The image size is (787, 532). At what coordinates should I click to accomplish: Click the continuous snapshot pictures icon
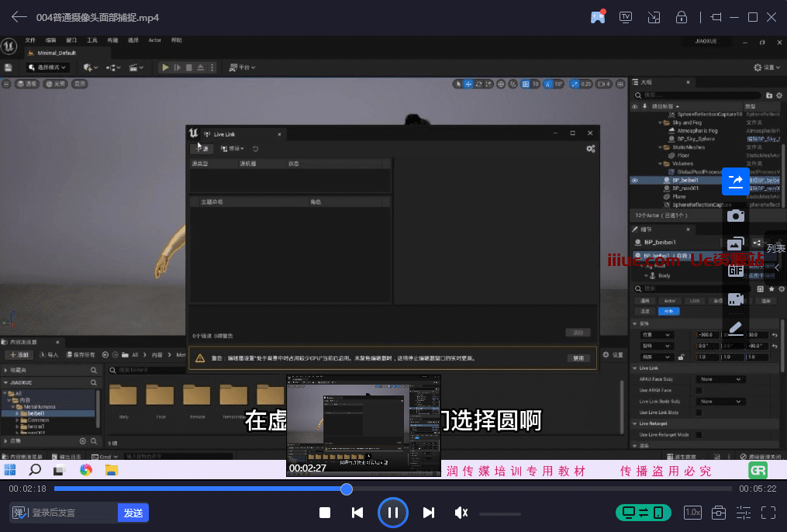click(735, 244)
